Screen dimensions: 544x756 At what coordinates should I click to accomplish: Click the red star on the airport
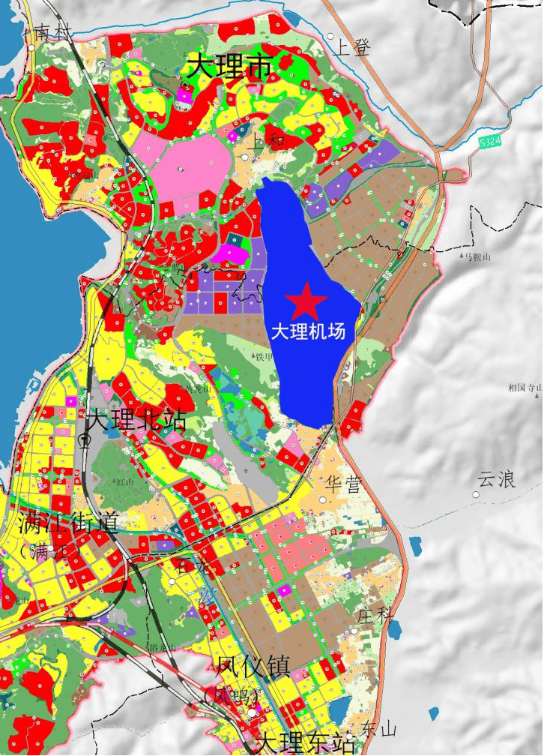tap(306, 301)
